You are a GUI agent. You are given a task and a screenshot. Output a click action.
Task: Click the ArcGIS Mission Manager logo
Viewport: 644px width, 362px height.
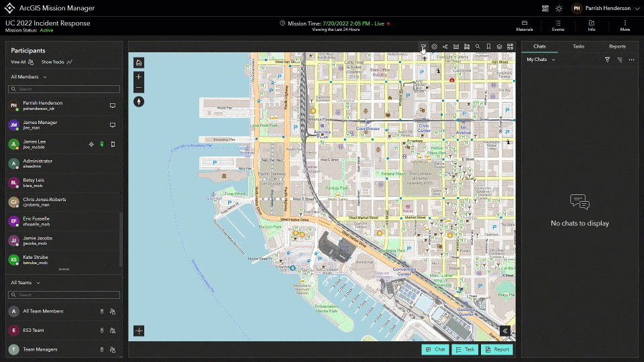click(x=10, y=8)
